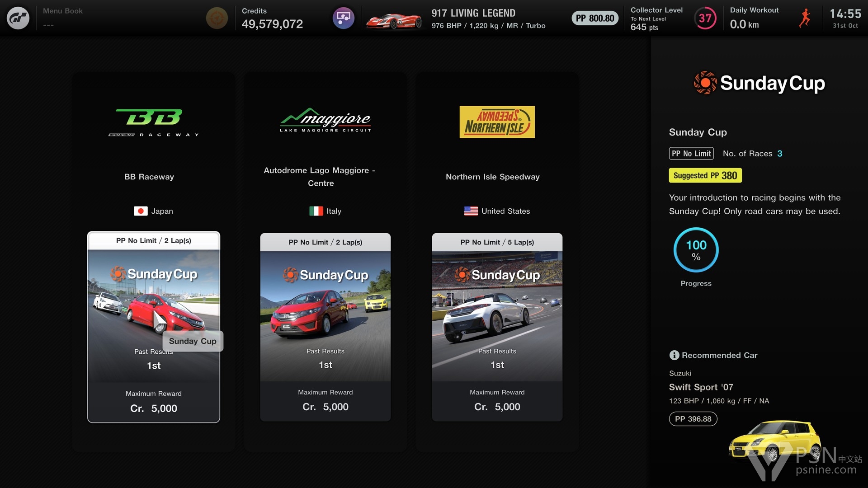Open the Menu Book compass icon
This screenshot has height=488, width=868.
click(x=217, y=18)
